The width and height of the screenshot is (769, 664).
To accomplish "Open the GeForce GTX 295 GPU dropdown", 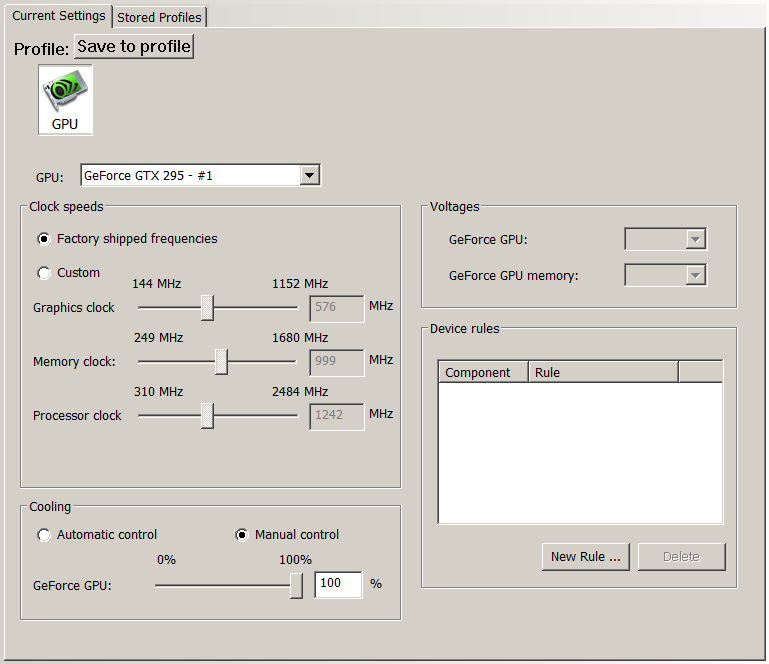I will pos(201,175).
